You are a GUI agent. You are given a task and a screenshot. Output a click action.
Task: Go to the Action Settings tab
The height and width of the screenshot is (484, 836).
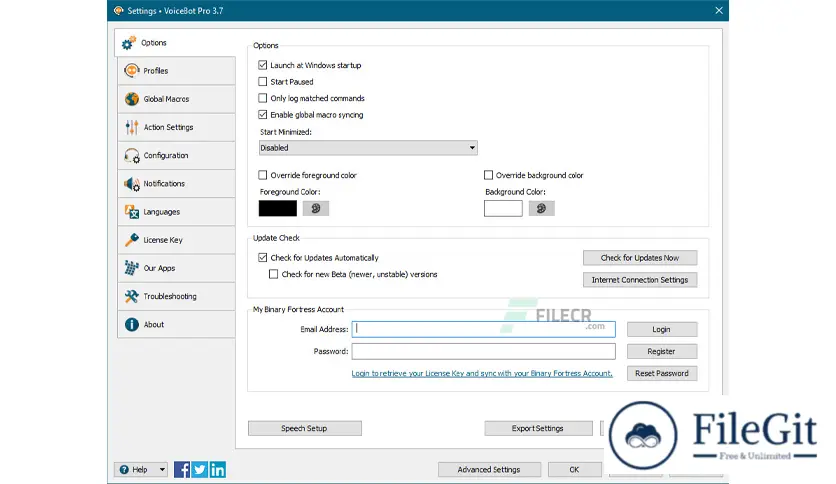[176, 127]
